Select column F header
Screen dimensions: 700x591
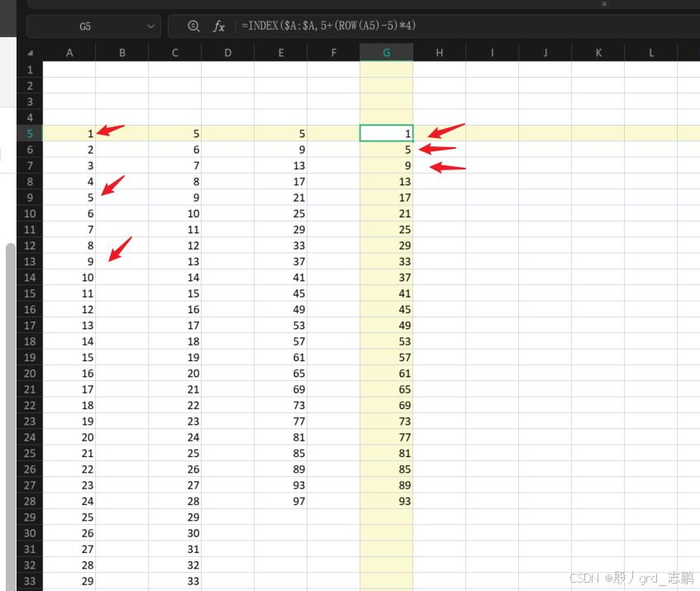[x=334, y=53]
